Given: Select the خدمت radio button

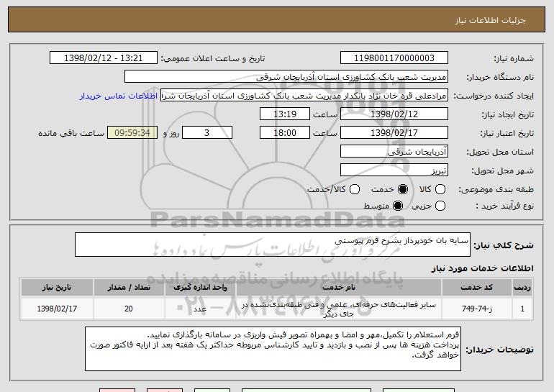Looking at the screenshot, I should tap(403, 189).
